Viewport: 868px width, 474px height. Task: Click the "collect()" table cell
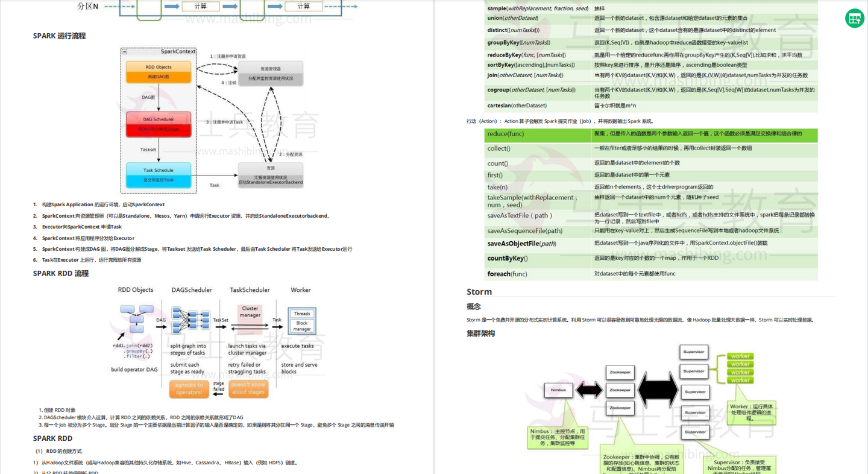[538, 149]
